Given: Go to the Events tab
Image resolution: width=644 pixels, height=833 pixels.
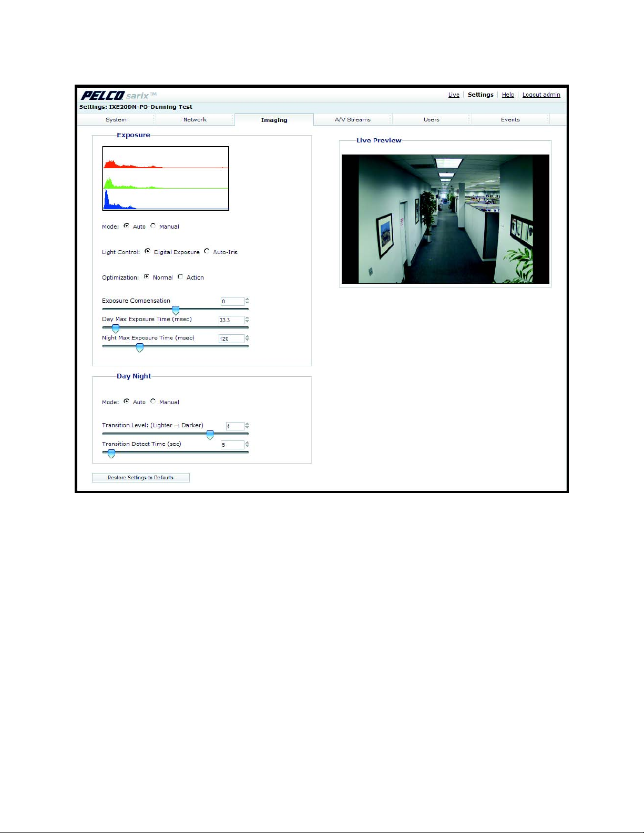Looking at the screenshot, I should pos(510,120).
